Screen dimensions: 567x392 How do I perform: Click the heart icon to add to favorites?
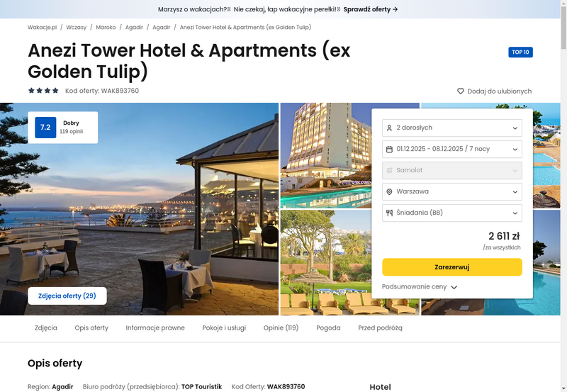tap(460, 91)
